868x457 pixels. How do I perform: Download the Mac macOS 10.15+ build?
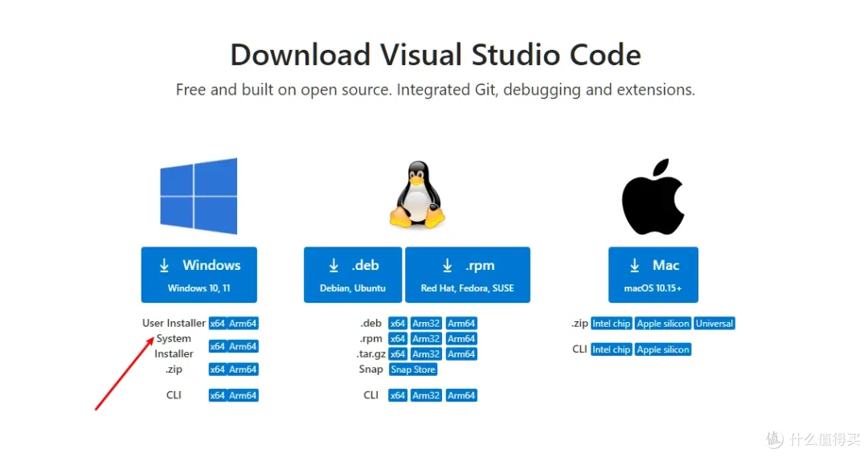653,275
